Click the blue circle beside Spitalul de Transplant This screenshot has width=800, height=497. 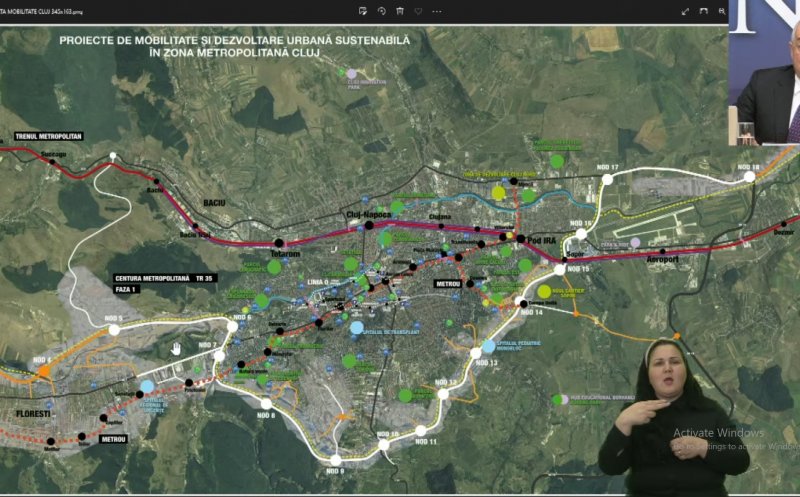[x=357, y=328]
